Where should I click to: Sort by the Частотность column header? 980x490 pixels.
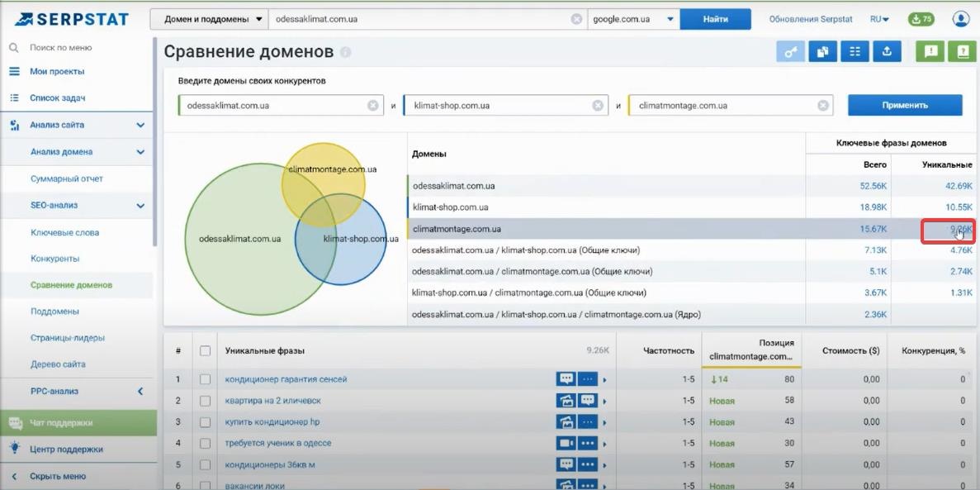click(669, 350)
